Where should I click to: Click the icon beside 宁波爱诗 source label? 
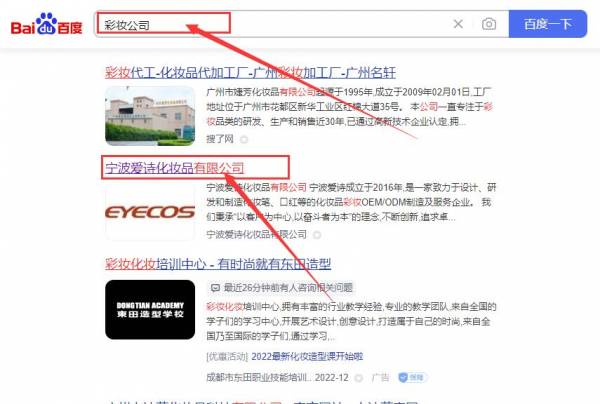pos(317,235)
